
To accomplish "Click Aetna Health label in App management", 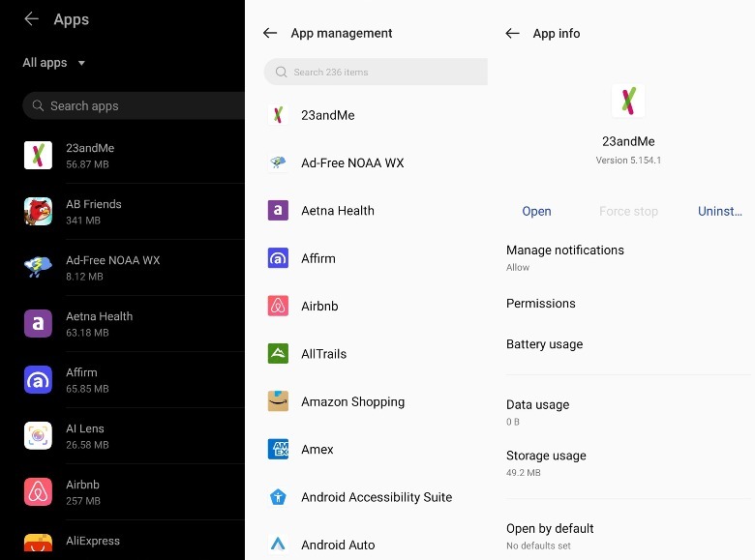I will pyautogui.click(x=338, y=210).
